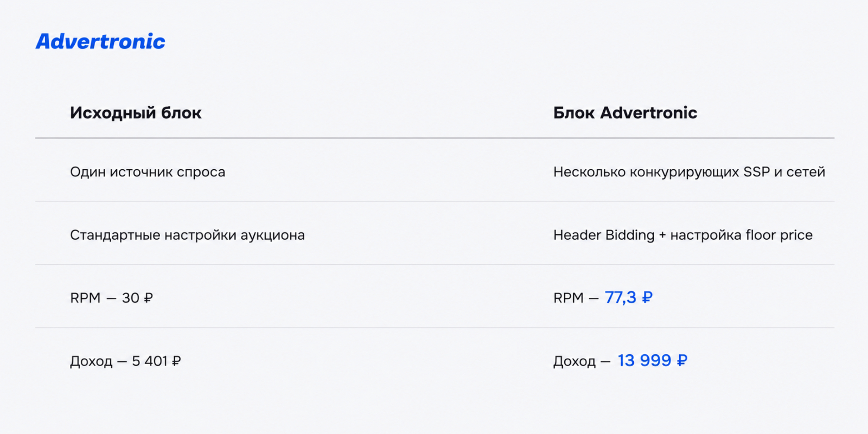
Task: Select the 'Блок Advertronic' column header
Action: pos(625,113)
